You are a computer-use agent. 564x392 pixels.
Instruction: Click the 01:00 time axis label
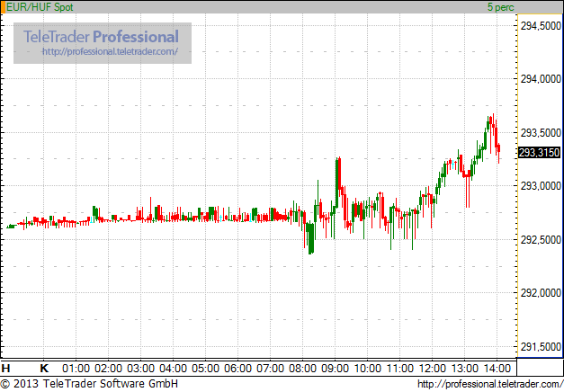pos(76,369)
